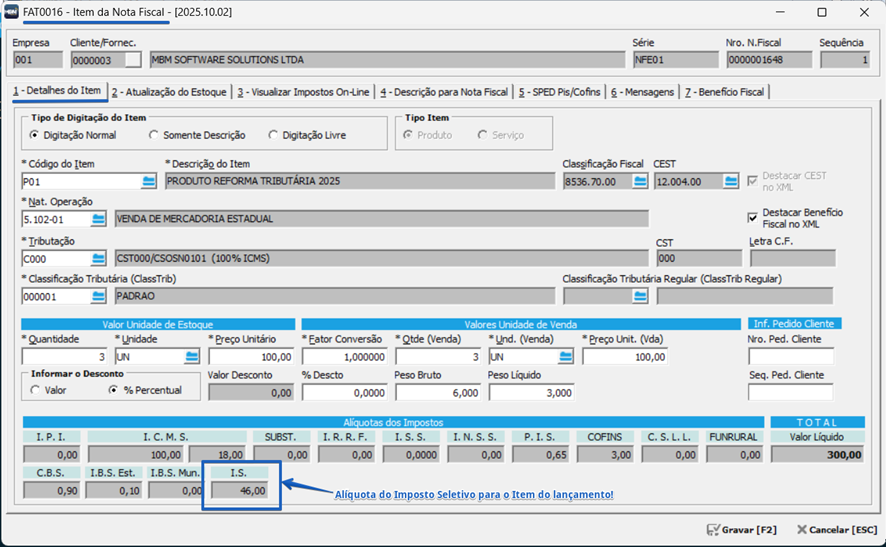This screenshot has height=547, width=886.
Task: Open Classificação Tributária (ClassTrib) lookup
Action: pyautogui.click(x=99, y=296)
